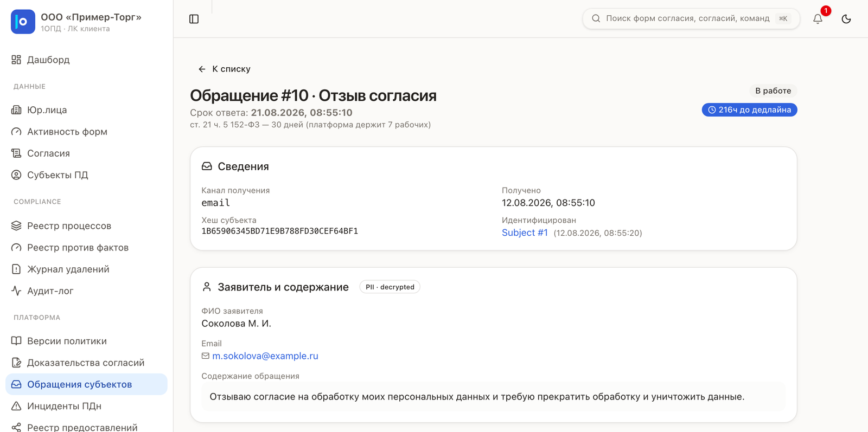This screenshot has height=432, width=868.
Task: Click the Дашборд grid icon
Action: tap(16, 60)
